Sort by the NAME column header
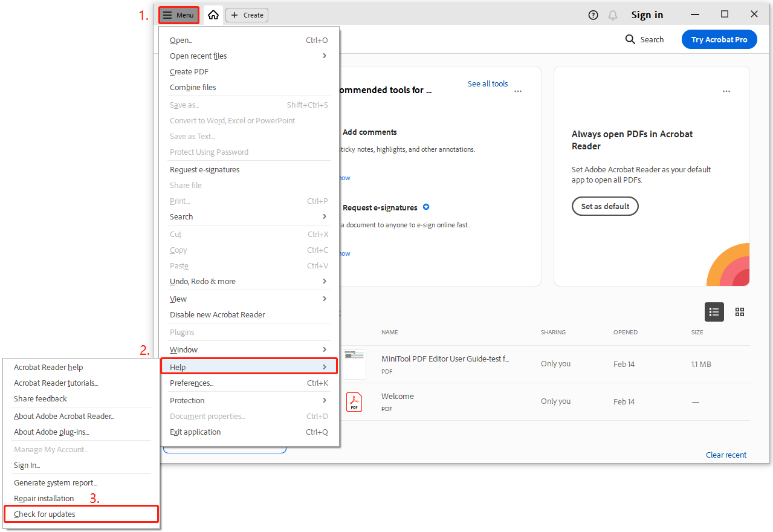 point(390,332)
